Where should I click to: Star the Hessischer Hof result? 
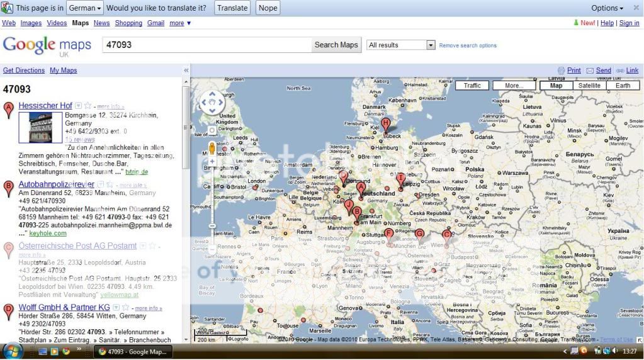pos(88,106)
